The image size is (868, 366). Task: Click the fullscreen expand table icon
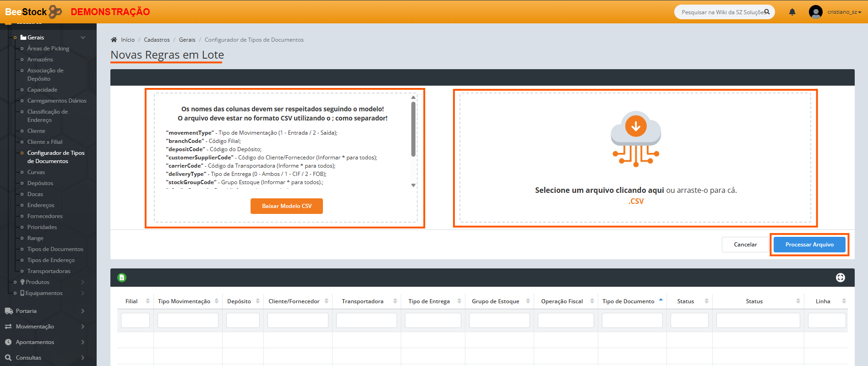pos(840,278)
